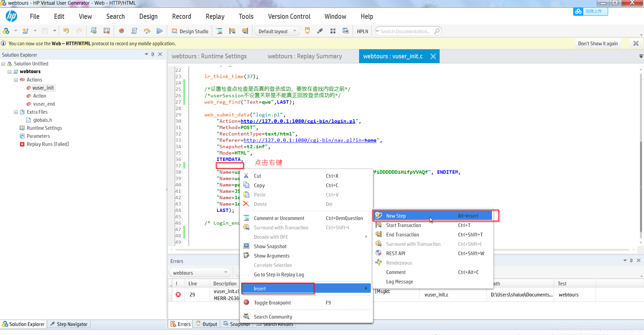Image resolution: width=644 pixels, height=335 pixels.
Task: Click the Add solution icon at toolbar start
Action: pos(6,31)
